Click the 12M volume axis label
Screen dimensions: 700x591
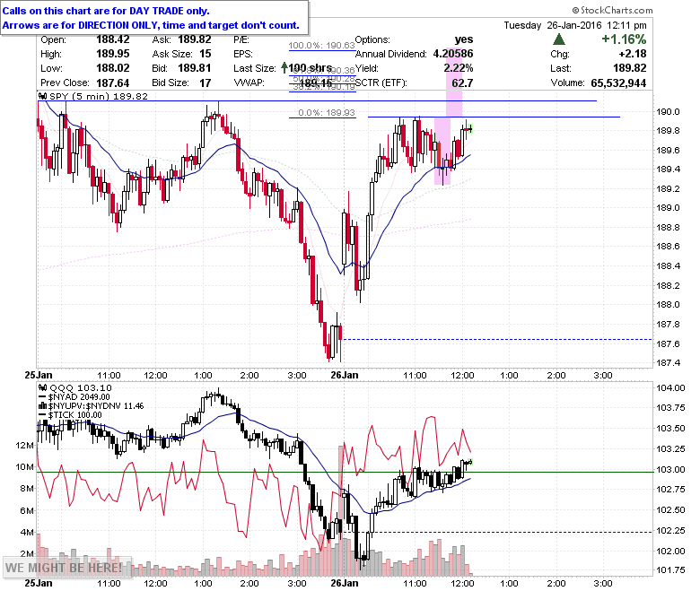coord(24,445)
